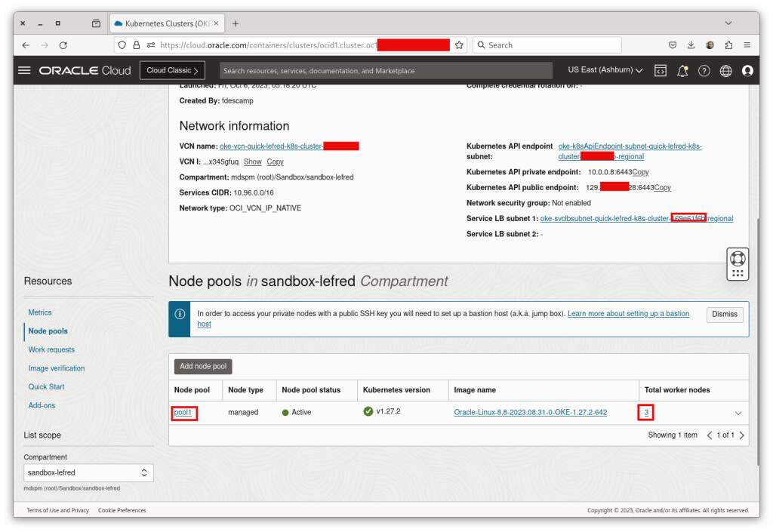Click the site security padlock icon
Viewport: 773px width, 532px height.
(137, 45)
